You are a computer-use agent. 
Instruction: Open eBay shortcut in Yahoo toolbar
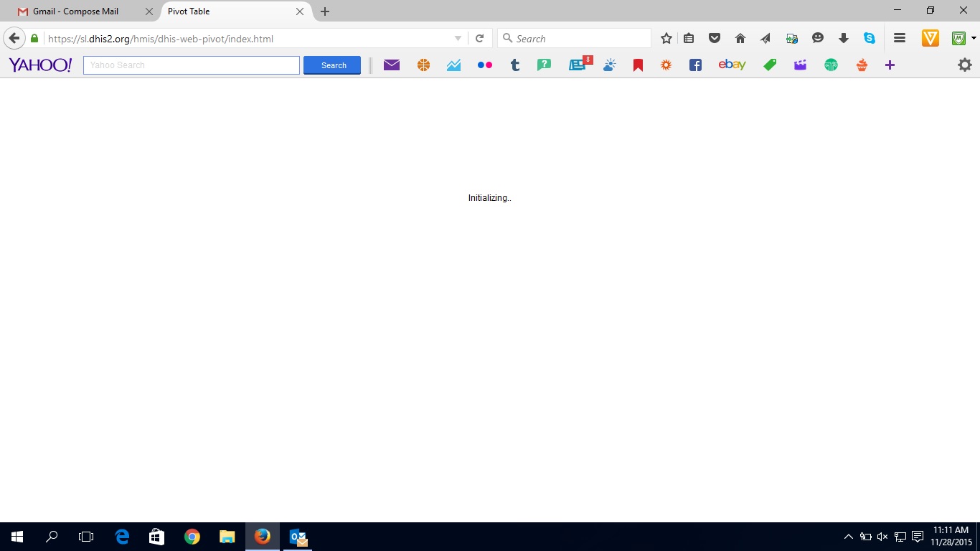click(x=732, y=65)
